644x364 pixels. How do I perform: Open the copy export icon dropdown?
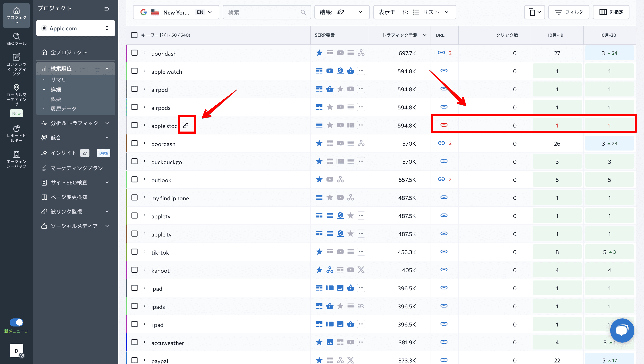[534, 12]
